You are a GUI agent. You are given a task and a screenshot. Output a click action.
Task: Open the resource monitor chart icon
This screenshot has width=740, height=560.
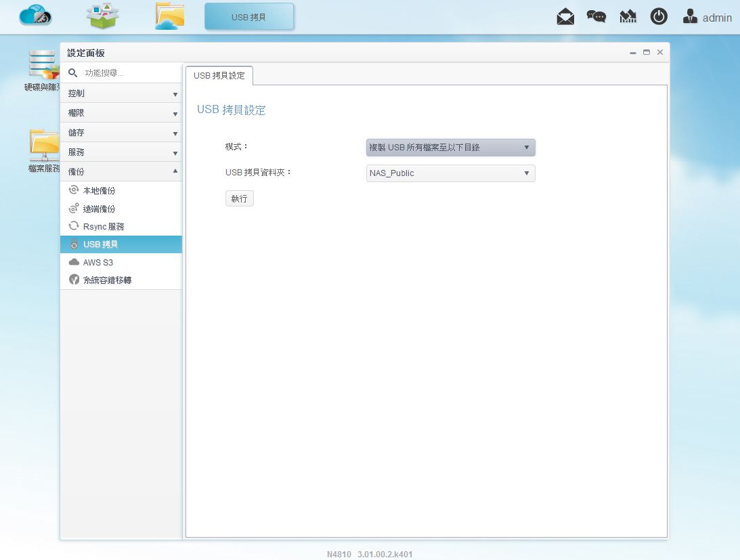(628, 17)
